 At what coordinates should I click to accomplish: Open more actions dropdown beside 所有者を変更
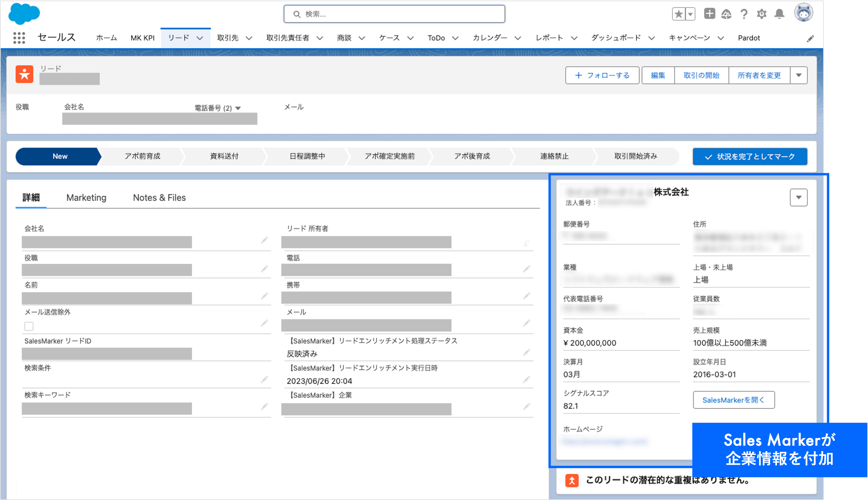click(x=799, y=75)
